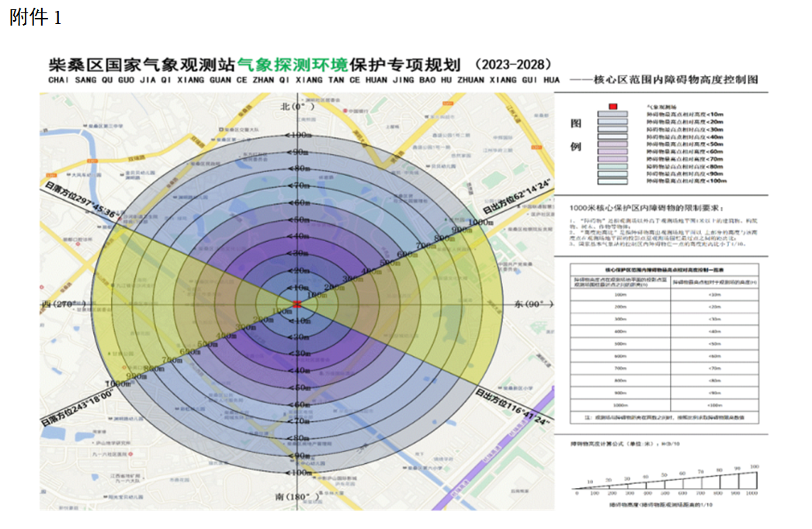Click the 日出方位116°41'24" sunrise label
Screen dimensions: 812x529
[513, 409]
